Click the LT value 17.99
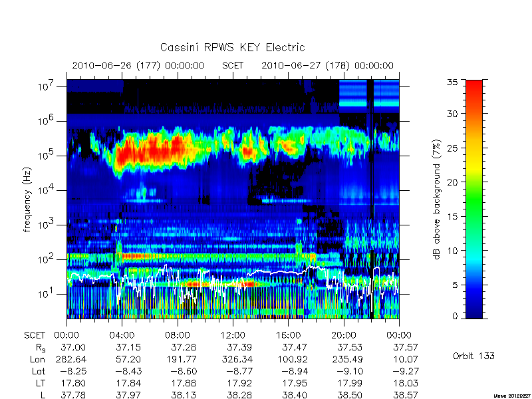This screenshot has width=532, height=399. click(350, 383)
